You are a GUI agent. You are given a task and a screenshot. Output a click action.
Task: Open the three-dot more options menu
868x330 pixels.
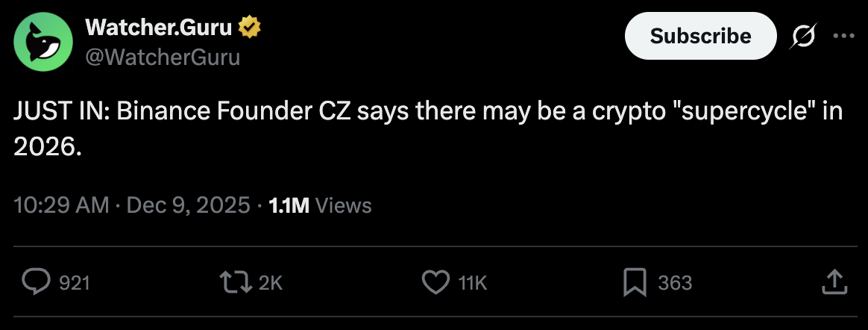[843, 36]
